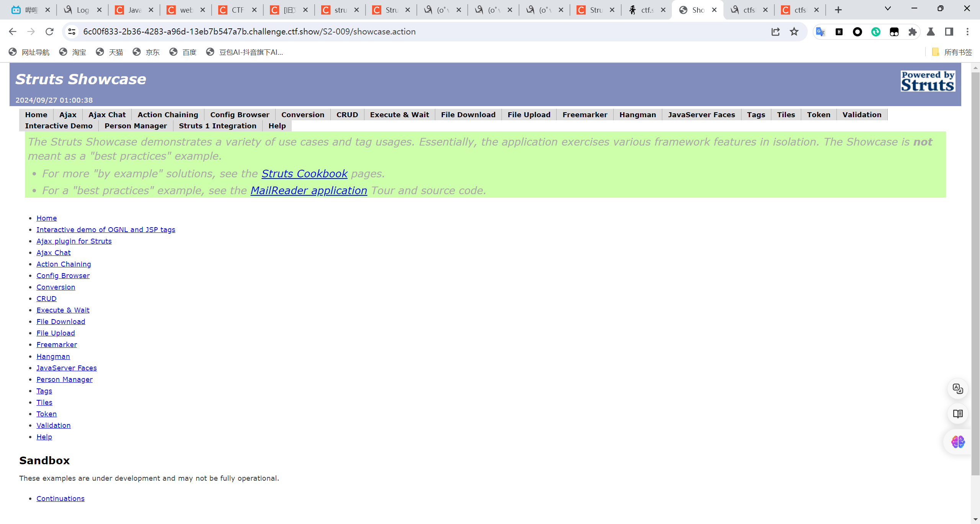
Task: View site information icon in address bar
Action: tap(72, 31)
